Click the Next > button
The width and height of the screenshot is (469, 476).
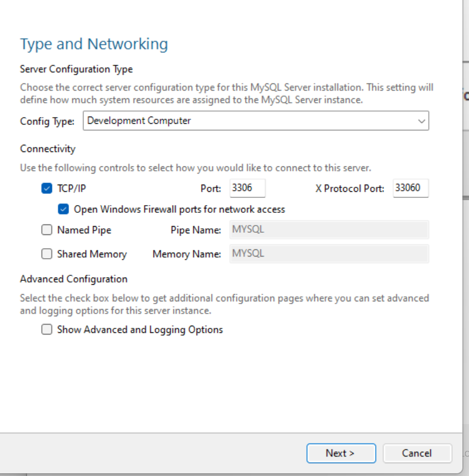click(x=341, y=453)
